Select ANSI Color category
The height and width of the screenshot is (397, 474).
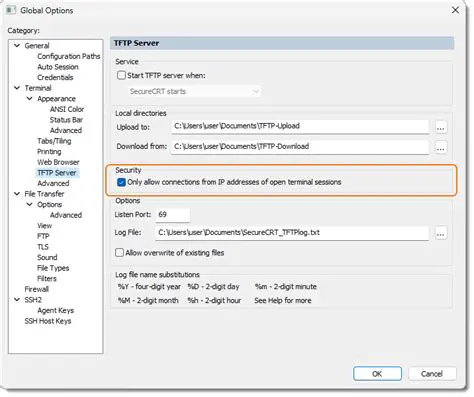point(67,109)
